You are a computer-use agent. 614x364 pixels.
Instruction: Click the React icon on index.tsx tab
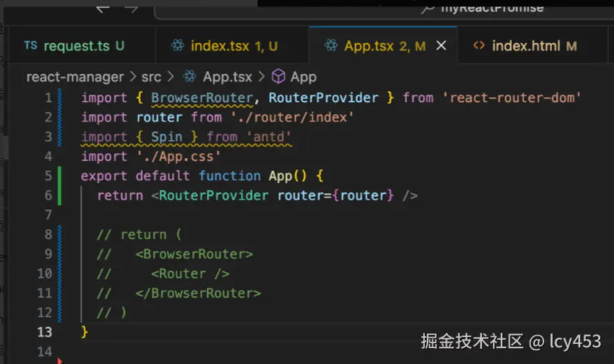(178, 46)
